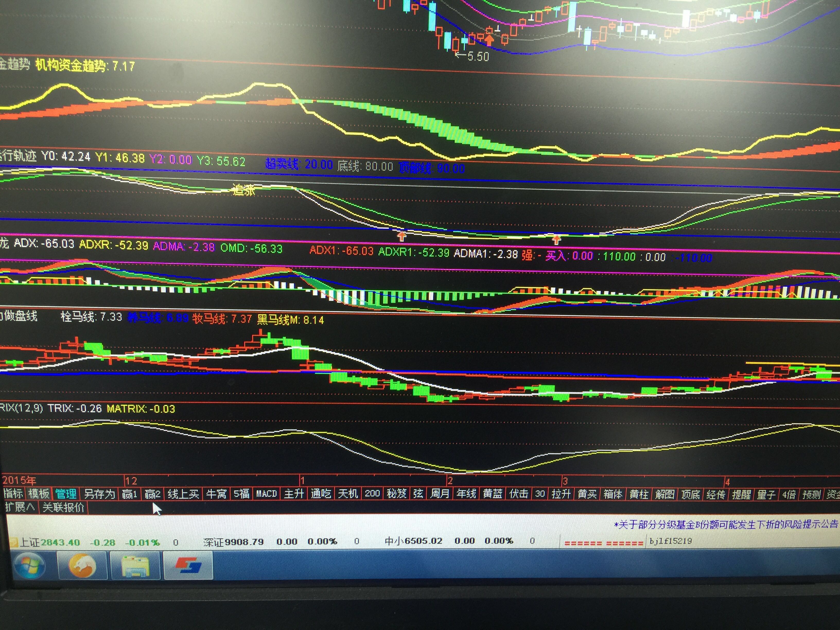
Task: Click the 拴马线: 7.33 label
Action: pos(91,317)
